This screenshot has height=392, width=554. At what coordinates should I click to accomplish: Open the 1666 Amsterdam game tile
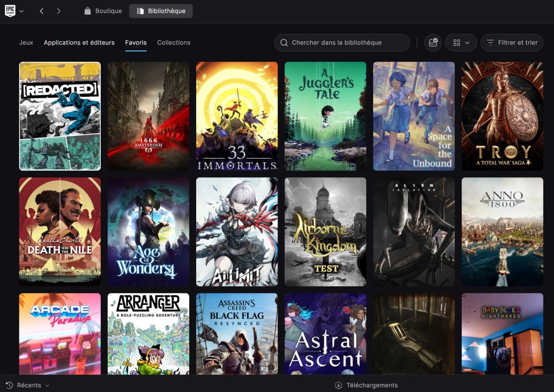coord(148,116)
